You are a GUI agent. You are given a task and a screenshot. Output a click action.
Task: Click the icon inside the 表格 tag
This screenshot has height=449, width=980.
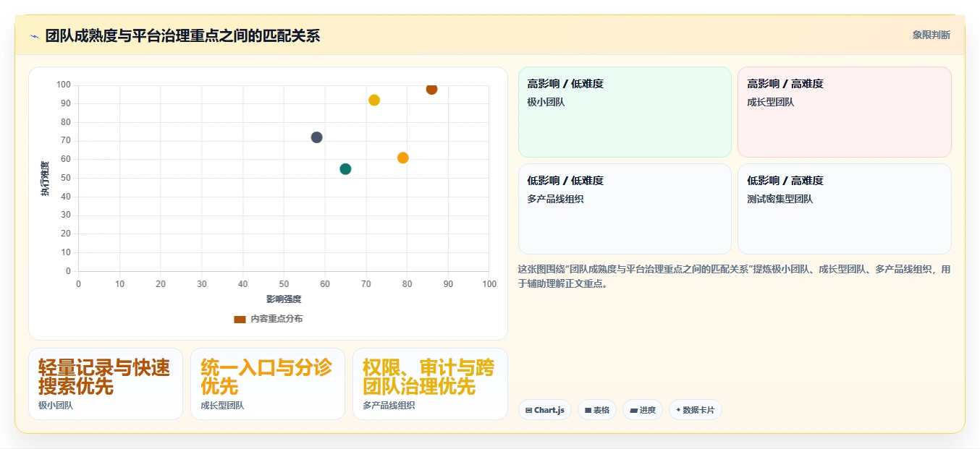(x=588, y=411)
